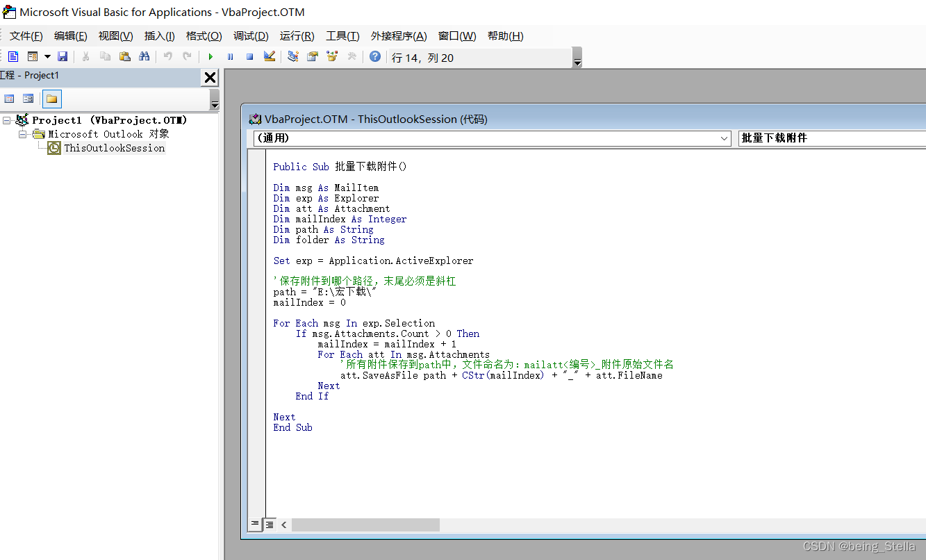Click the att.SaveAsFile code line
This screenshot has height=560, width=926.
click(x=501, y=375)
